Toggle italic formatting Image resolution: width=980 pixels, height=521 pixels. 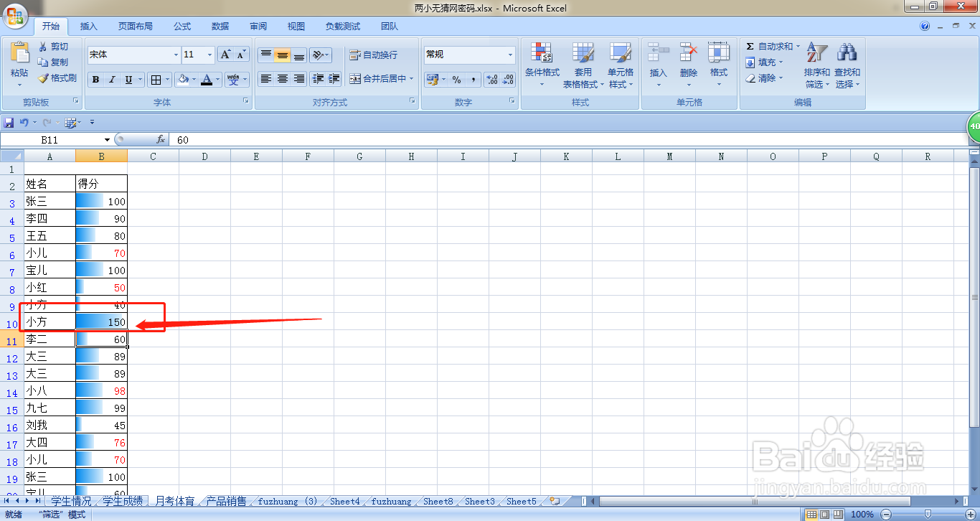pyautogui.click(x=112, y=80)
